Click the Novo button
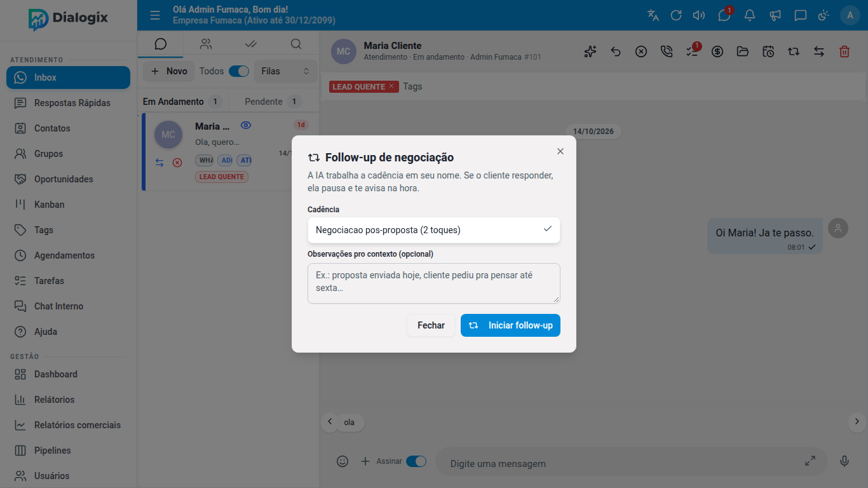The width and height of the screenshot is (868, 488). point(169,71)
